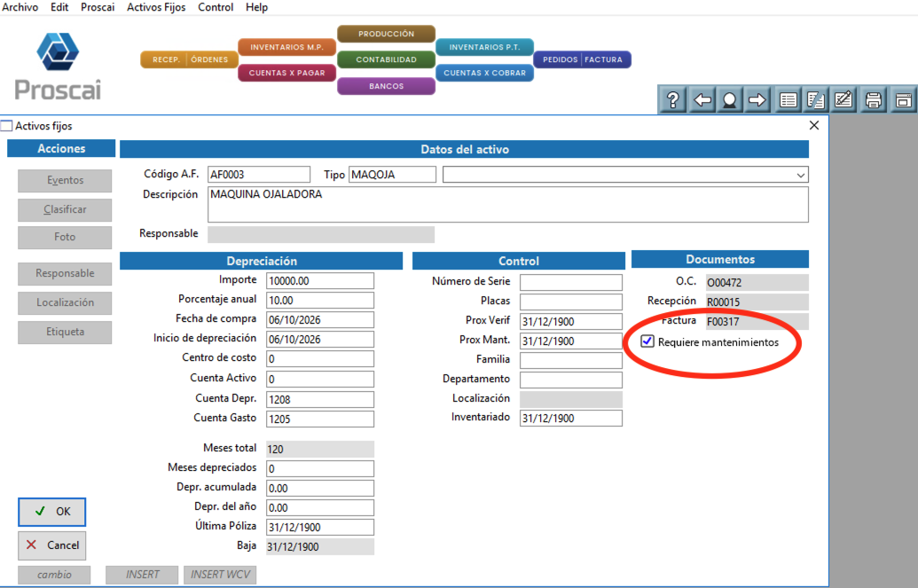Image resolution: width=918 pixels, height=588 pixels.
Task: Go to next record with right arrow
Action: click(x=757, y=99)
